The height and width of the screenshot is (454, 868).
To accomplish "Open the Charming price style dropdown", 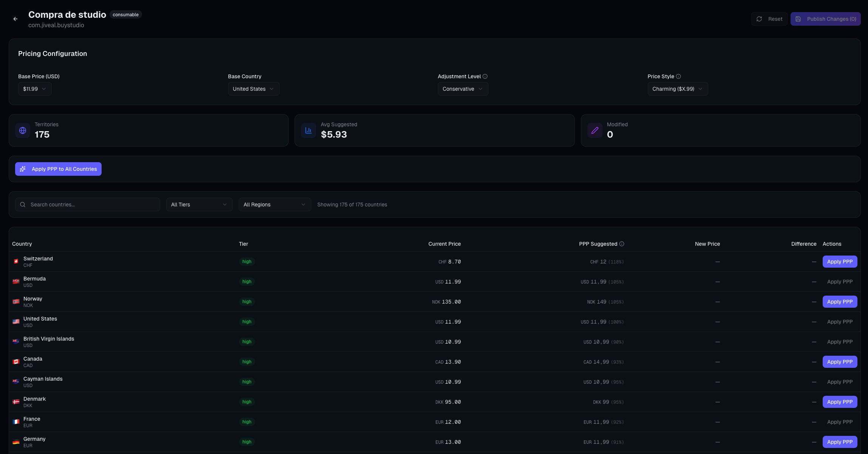I will tap(678, 89).
